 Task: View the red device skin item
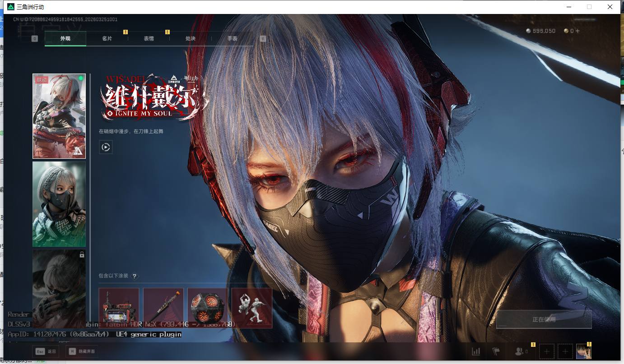pyautogui.click(x=119, y=308)
